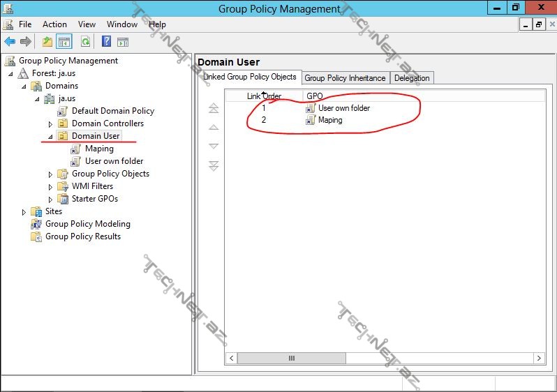Click the Show/Hide Action Pane icon
The image size is (557, 392).
[x=123, y=42]
